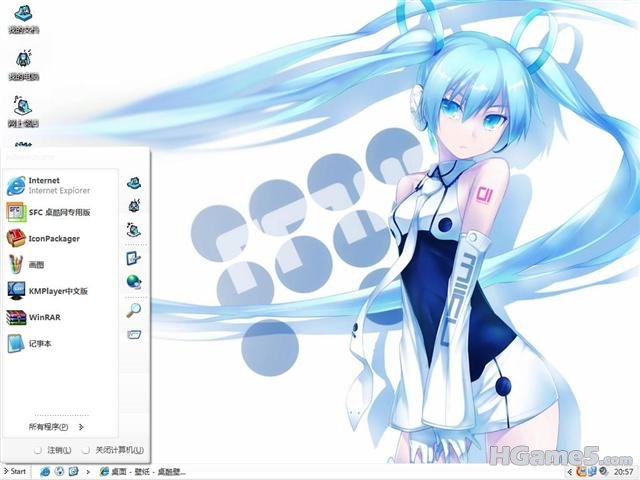Screen dimensions: 640x480
Task: Open the Run icon below Search
Action: click(134, 334)
